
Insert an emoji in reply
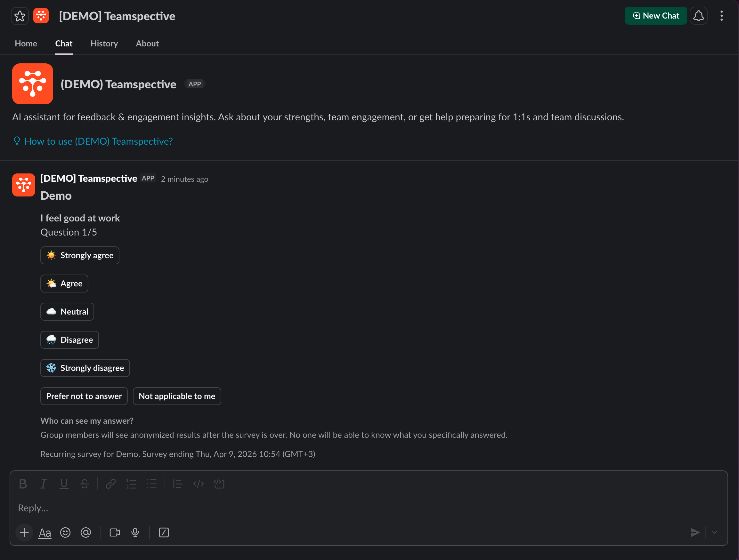[65, 532]
